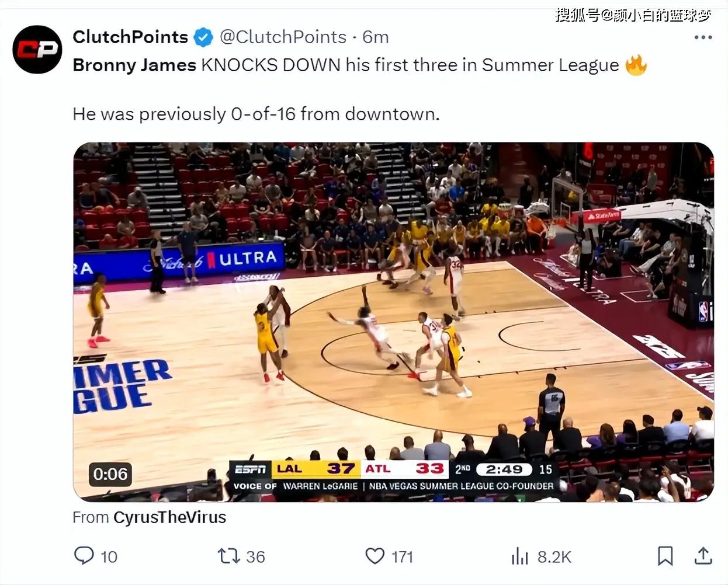728x585 pixels.
Task: Click the repost arrows icon
Action: pos(229,556)
